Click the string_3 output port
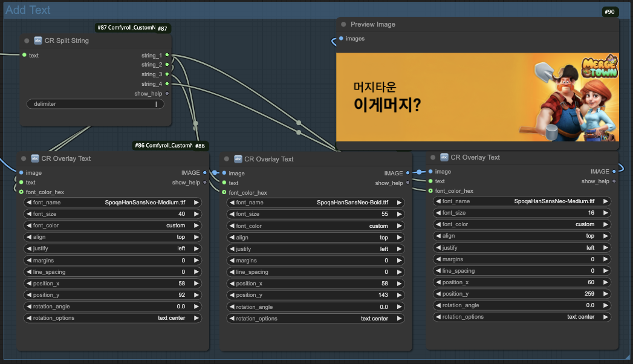This screenshot has width=633, height=364. [167, 74]
